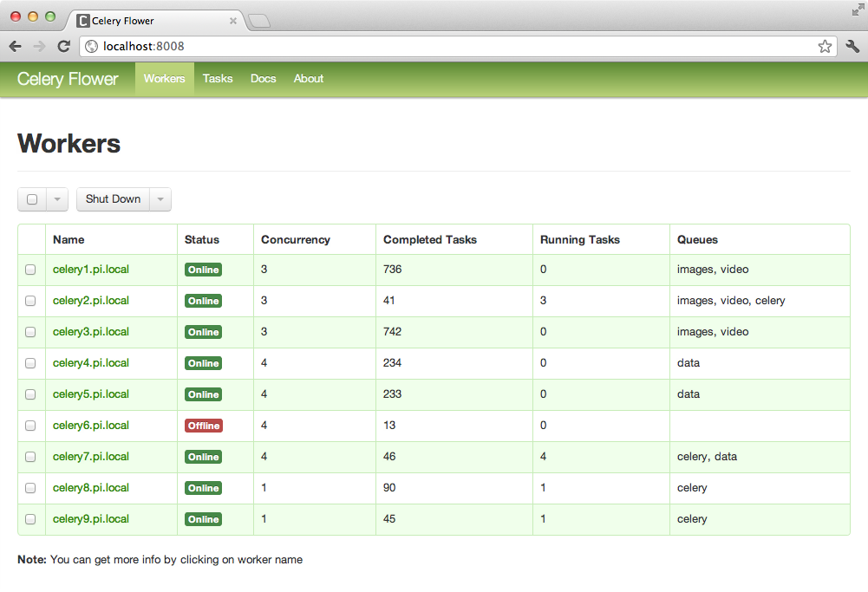This screenshot has height=592, width=868.
Task: Open worker celery4.pi.local details
Action: coord(91,363)
